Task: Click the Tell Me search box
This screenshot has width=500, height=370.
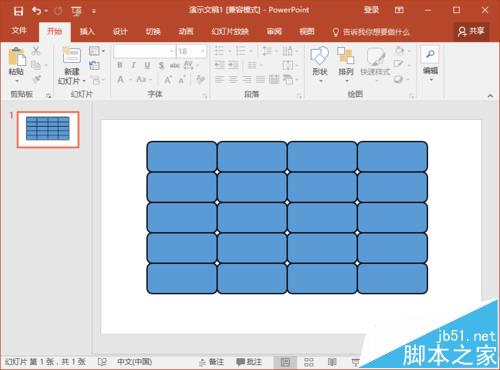Action: tap(371, 32)
